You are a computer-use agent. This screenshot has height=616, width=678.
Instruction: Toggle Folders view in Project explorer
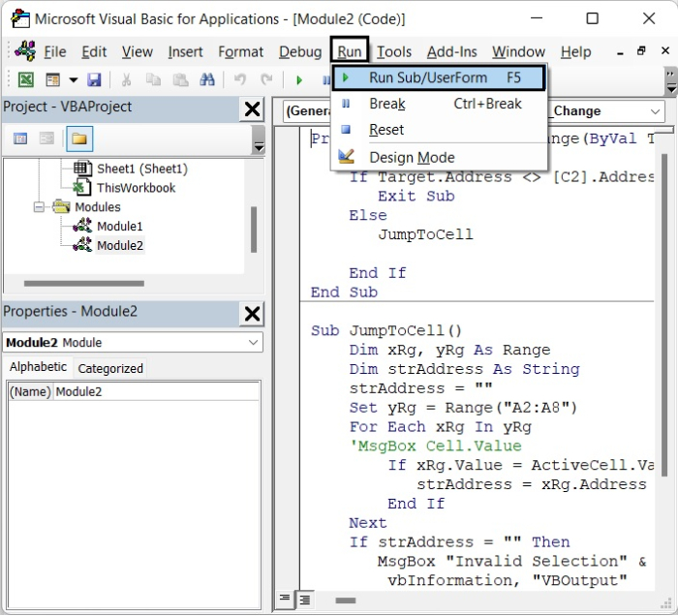78,139
